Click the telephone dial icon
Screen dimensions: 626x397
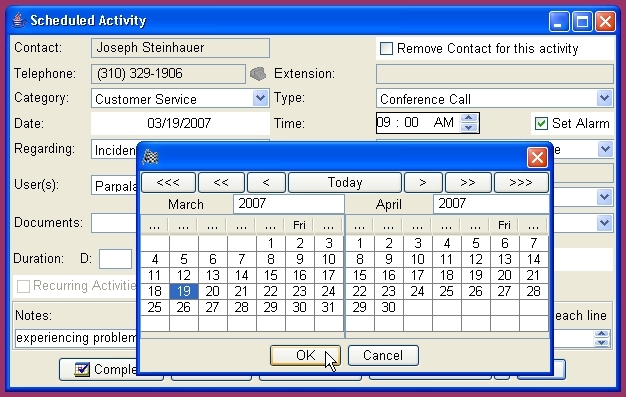click(x=258, y=74)
